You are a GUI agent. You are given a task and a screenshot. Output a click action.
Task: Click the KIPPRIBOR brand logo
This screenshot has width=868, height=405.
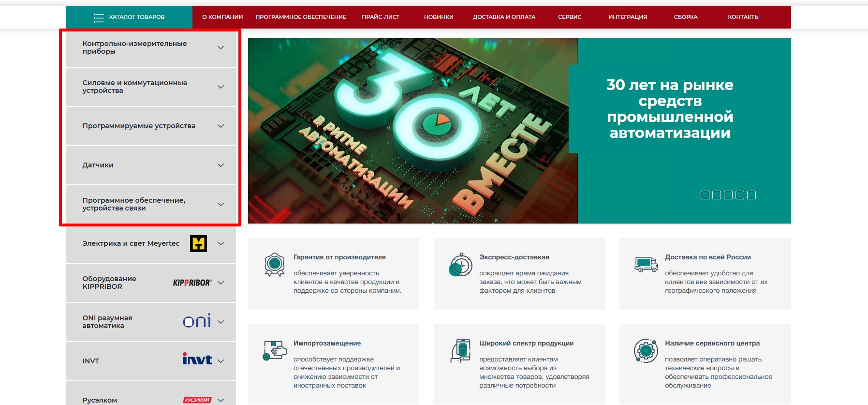[x=192, y=283]
